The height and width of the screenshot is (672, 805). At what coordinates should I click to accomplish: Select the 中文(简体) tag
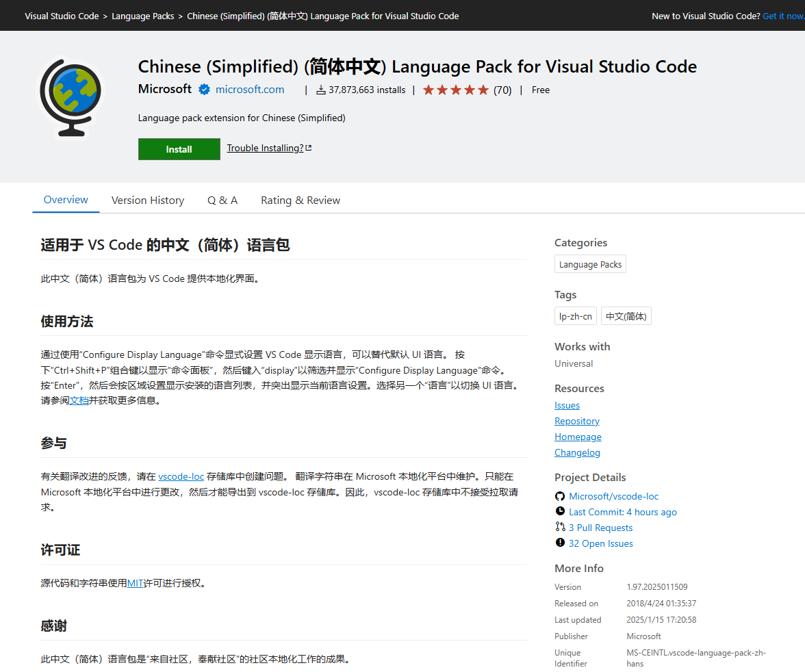coord(626,316)
